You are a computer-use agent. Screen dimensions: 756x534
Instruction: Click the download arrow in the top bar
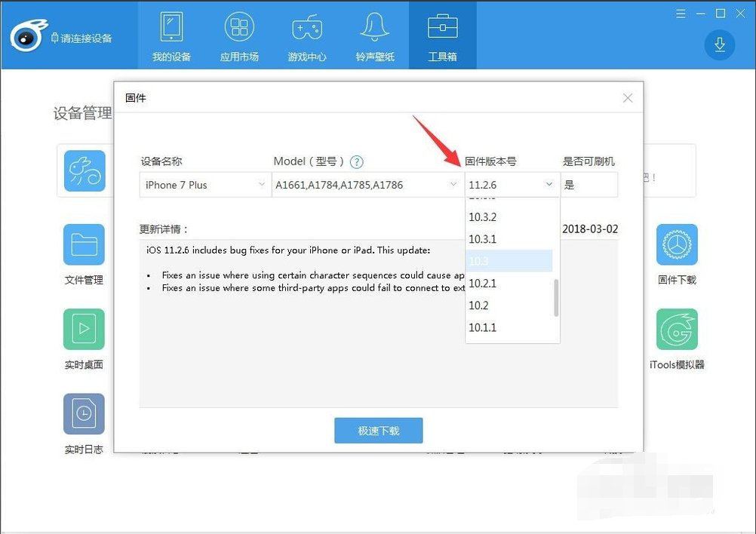click(x=719, y=44)
